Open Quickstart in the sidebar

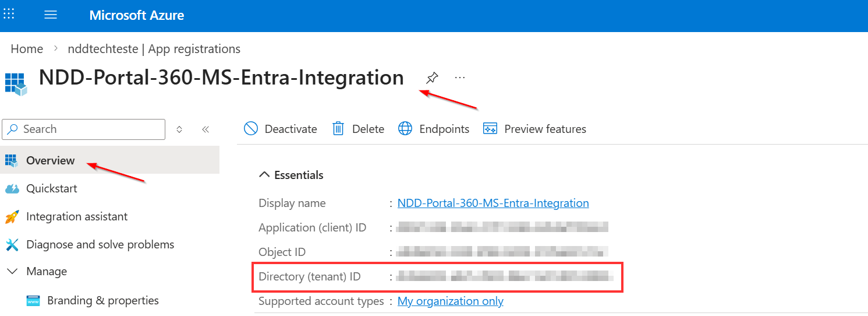click(51, 188)
